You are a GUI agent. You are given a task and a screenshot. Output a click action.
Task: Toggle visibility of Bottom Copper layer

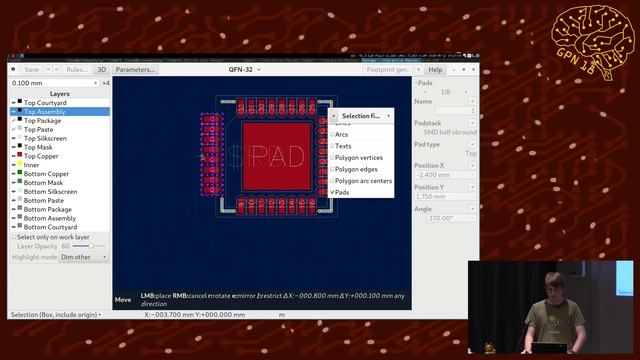click(13, 174)
